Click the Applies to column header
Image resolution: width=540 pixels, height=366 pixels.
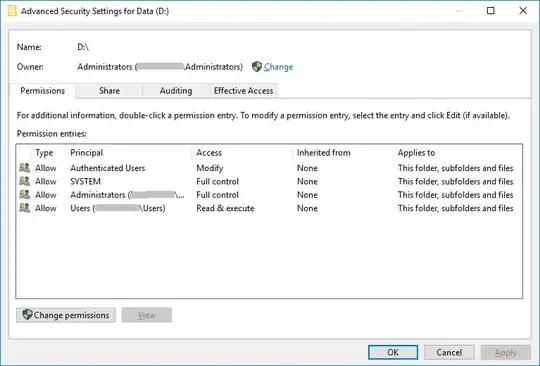pyautogui.click(x=416, y=153)
